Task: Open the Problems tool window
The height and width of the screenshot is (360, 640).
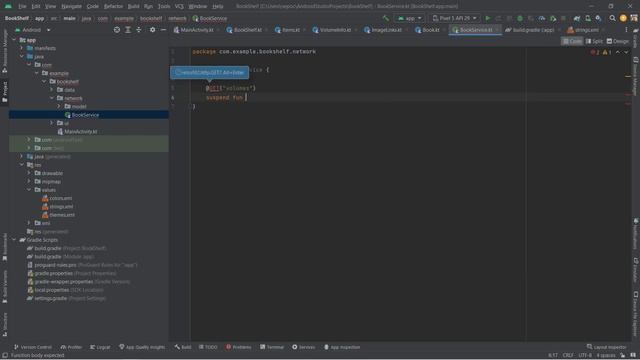Action: point(238,347)
